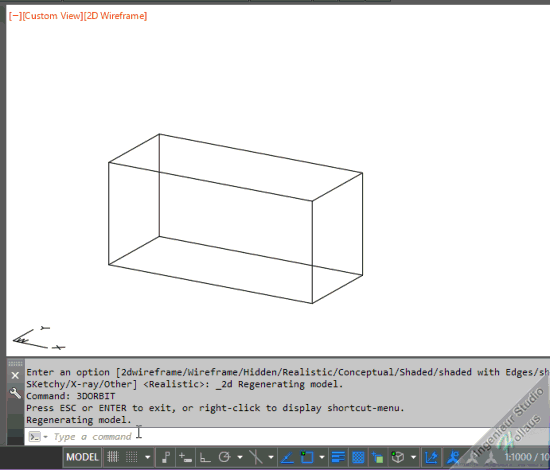Select the wireframe box's top front edge
The image size is (550, 470).
tap(210, 182)
